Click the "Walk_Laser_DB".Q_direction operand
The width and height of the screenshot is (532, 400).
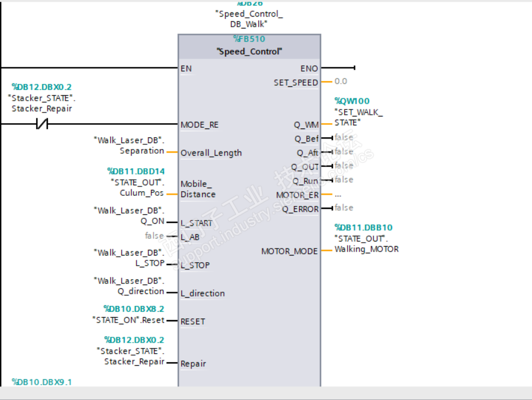[x=129, y=286]
